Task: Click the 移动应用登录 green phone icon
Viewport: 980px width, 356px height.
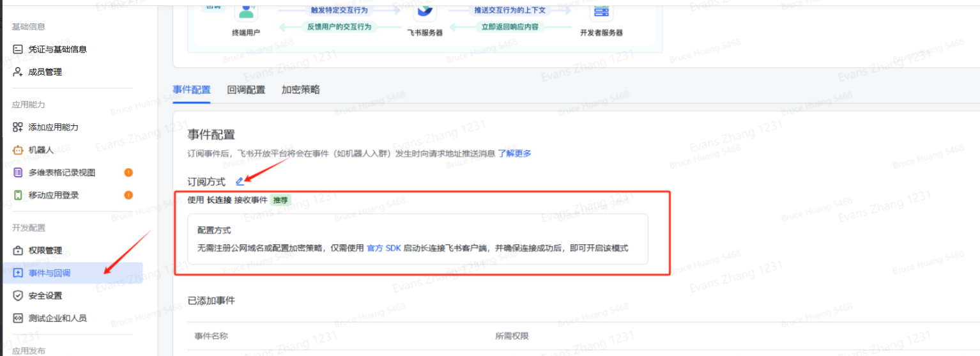Action: point(18,195)
